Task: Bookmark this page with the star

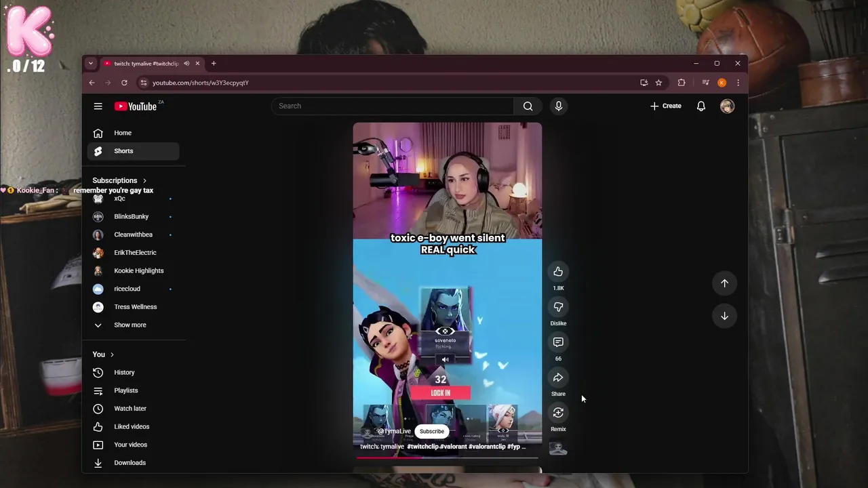Action: (658, 83)
